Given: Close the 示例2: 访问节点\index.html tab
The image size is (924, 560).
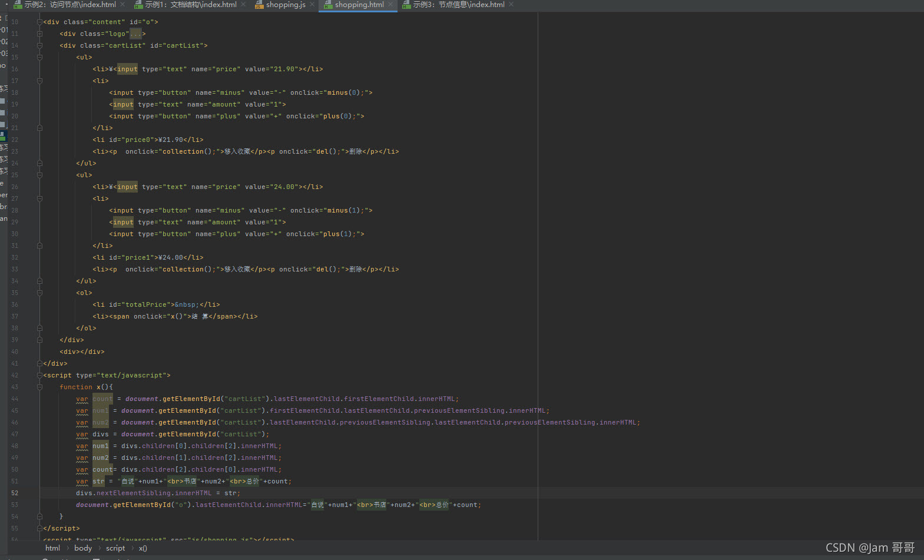Looking at the screenshot, I should point(122,5).
